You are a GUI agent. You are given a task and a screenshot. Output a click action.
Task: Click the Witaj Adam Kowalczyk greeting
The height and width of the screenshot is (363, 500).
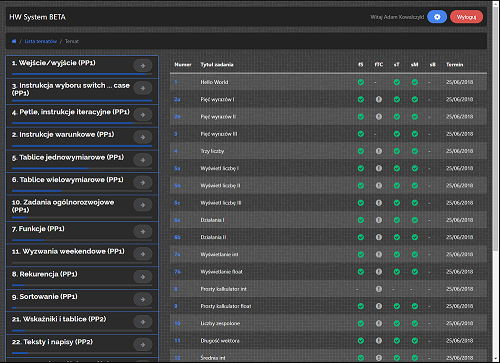coord(397,17)
